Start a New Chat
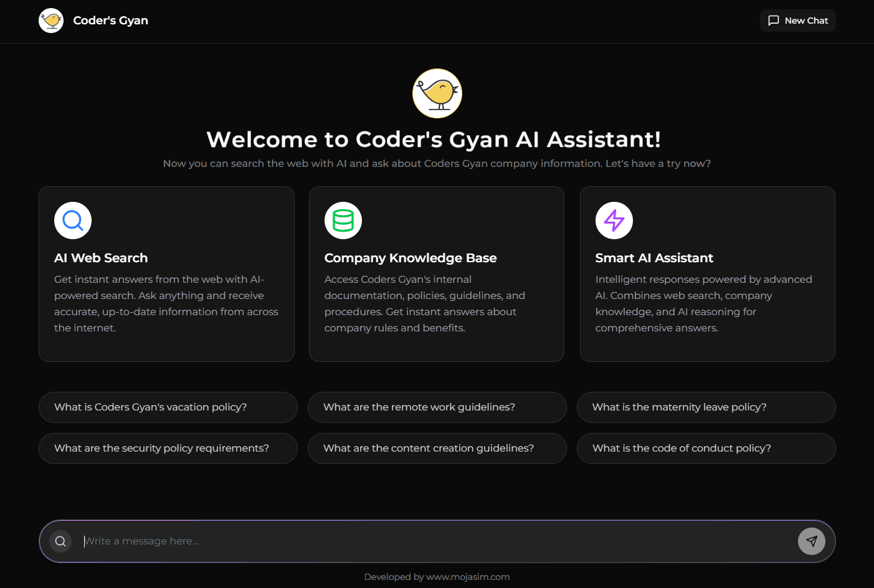This screenshot has height=588, width=874. pos(798,20)
